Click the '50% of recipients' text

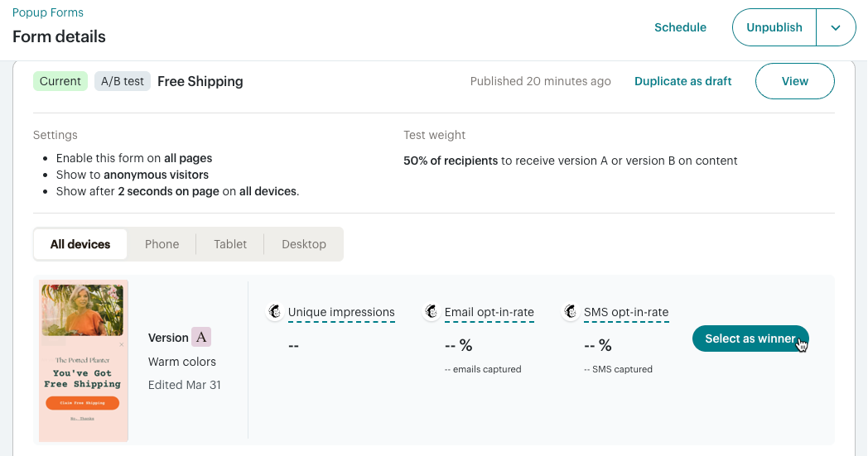coord(451,161)
